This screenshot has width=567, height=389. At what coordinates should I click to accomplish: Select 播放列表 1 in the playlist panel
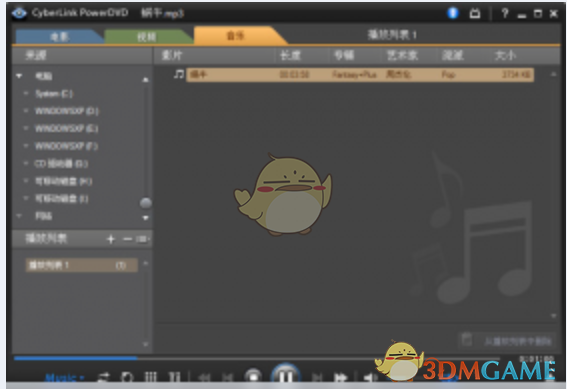point(82,265)
